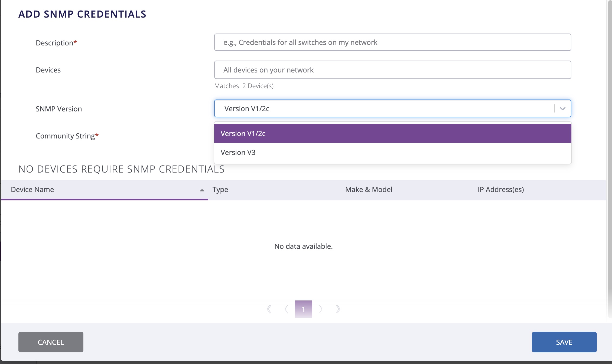Click the SNMP Version combo box field
This screenshot has height=364, width=612.
[x=379, y=109]
